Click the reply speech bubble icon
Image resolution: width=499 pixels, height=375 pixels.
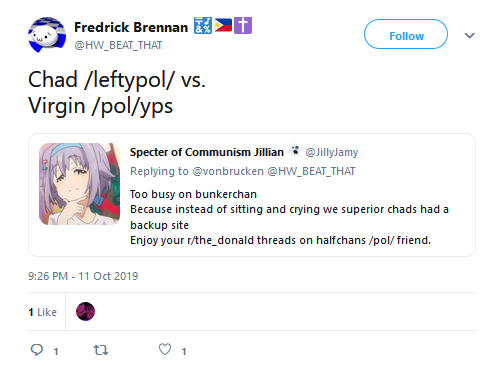(37, 350)
